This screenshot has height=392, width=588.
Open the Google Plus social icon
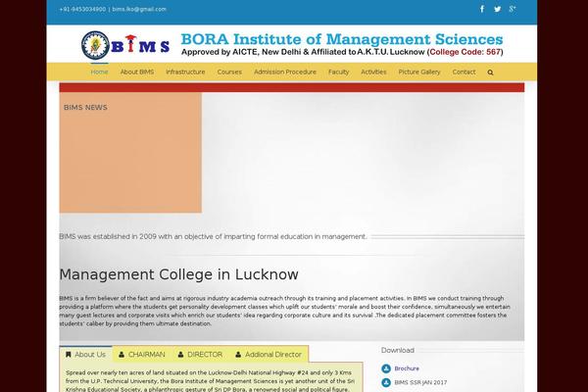tap(513, 9)
